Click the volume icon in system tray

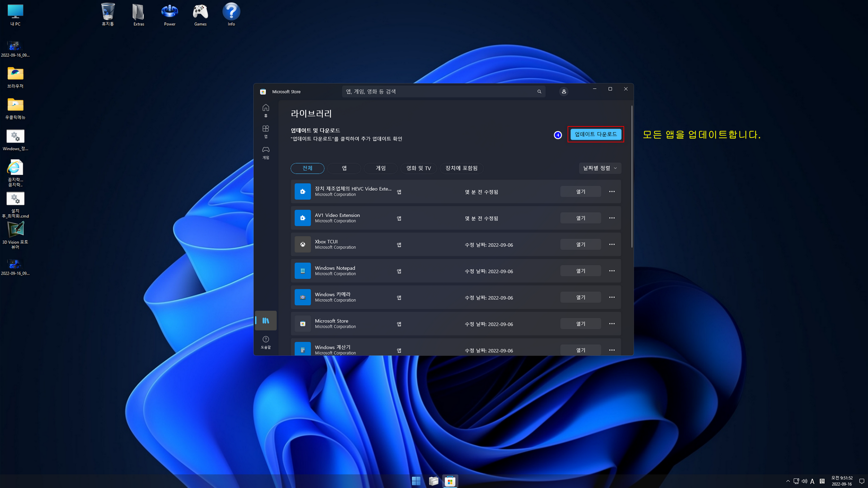click(x=805, y=481)
